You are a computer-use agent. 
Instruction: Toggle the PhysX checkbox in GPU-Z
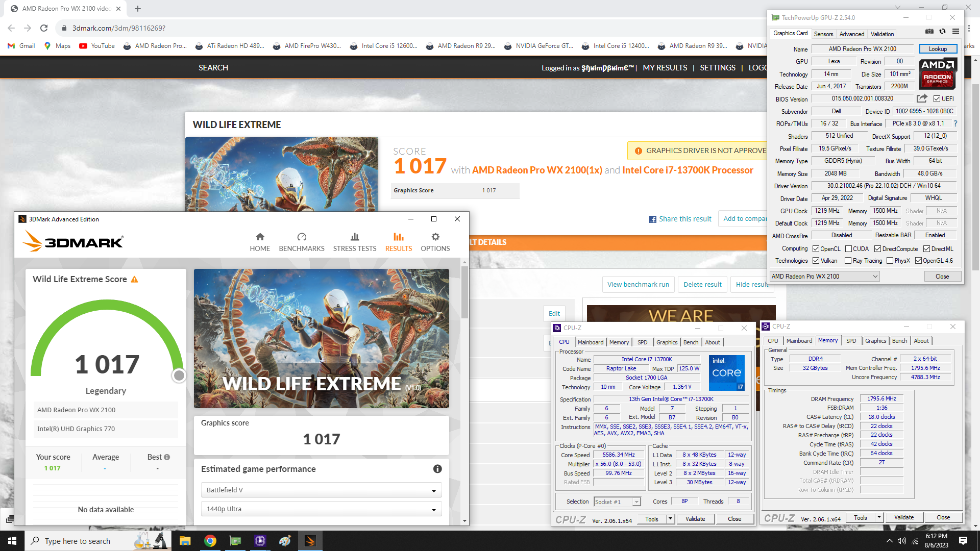tap(890, 261)
